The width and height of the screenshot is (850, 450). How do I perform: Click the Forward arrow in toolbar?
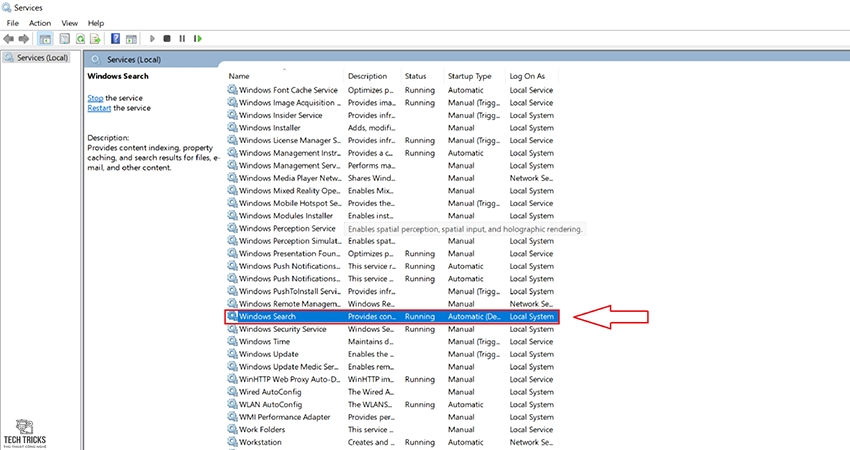[23, 38]
